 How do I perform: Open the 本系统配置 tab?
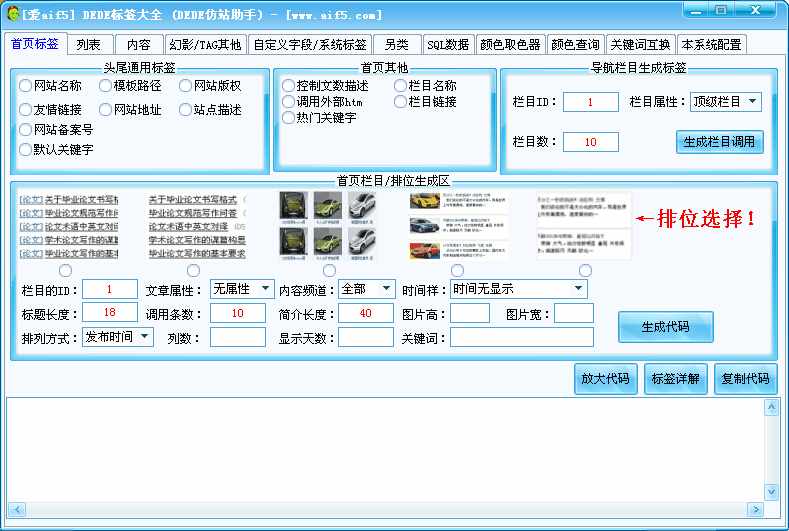click(x=712, y=45)
